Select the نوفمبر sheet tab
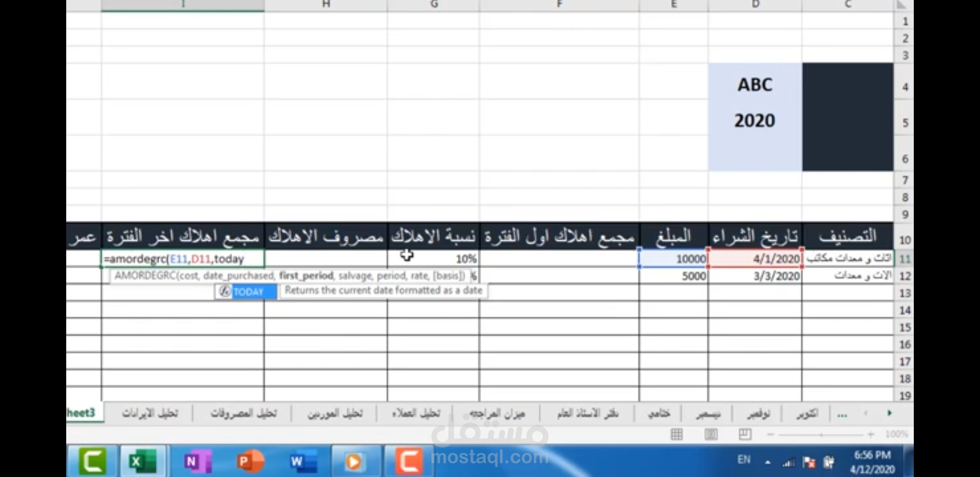 click(x=758, y=413)
